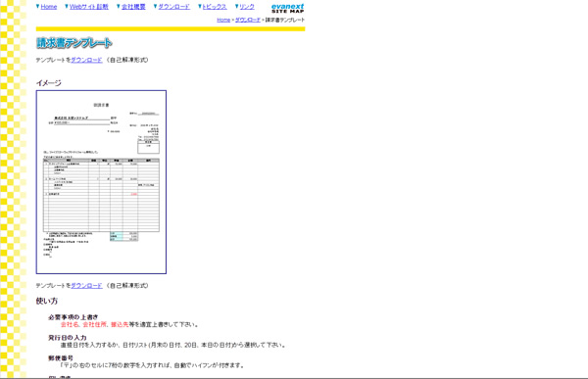Click the arrow icon beside トピックス
This screenshot has width=588, height=379.
[200, 6]
